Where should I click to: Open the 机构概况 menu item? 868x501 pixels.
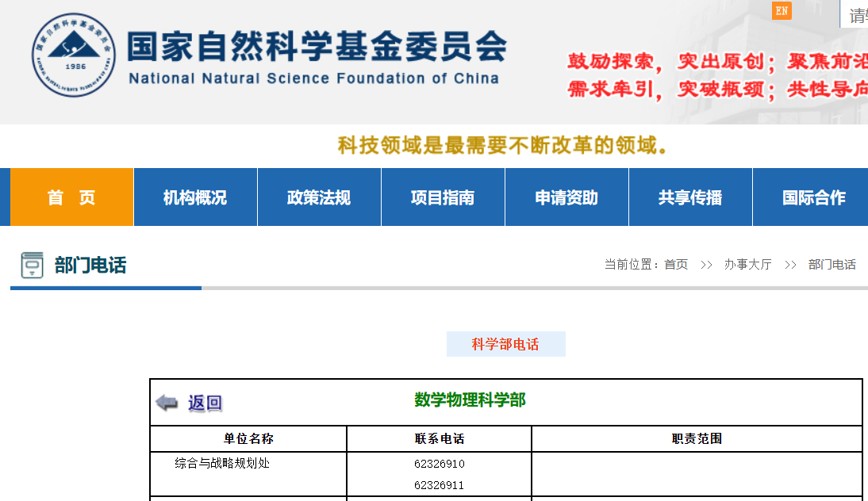[195, 197]
